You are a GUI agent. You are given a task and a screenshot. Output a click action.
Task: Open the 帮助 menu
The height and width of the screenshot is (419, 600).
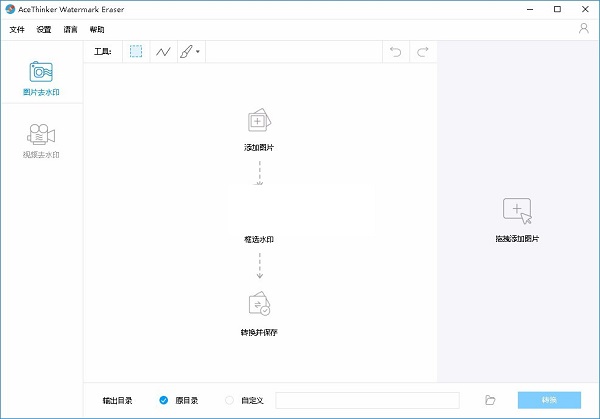pos(97,29)
